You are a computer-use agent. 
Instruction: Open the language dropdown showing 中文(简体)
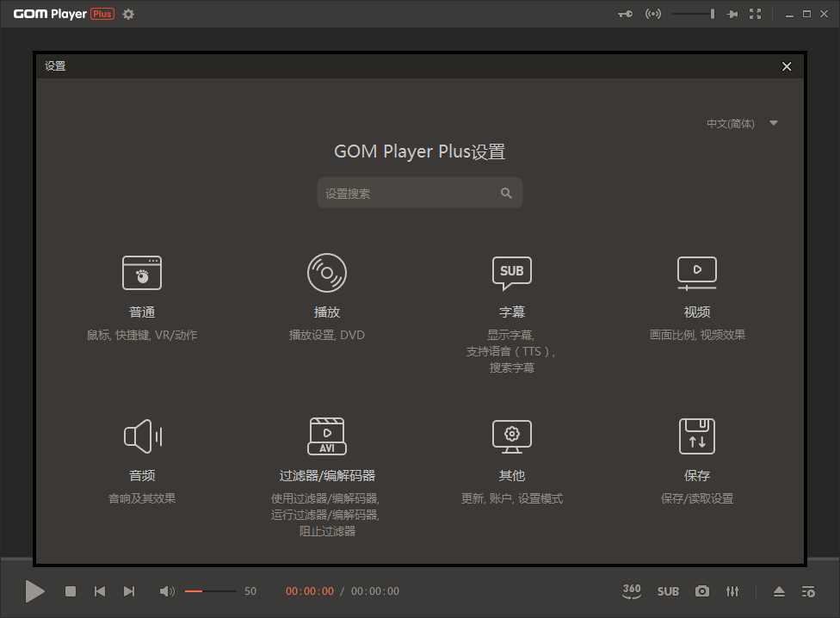tap(741, 123)
